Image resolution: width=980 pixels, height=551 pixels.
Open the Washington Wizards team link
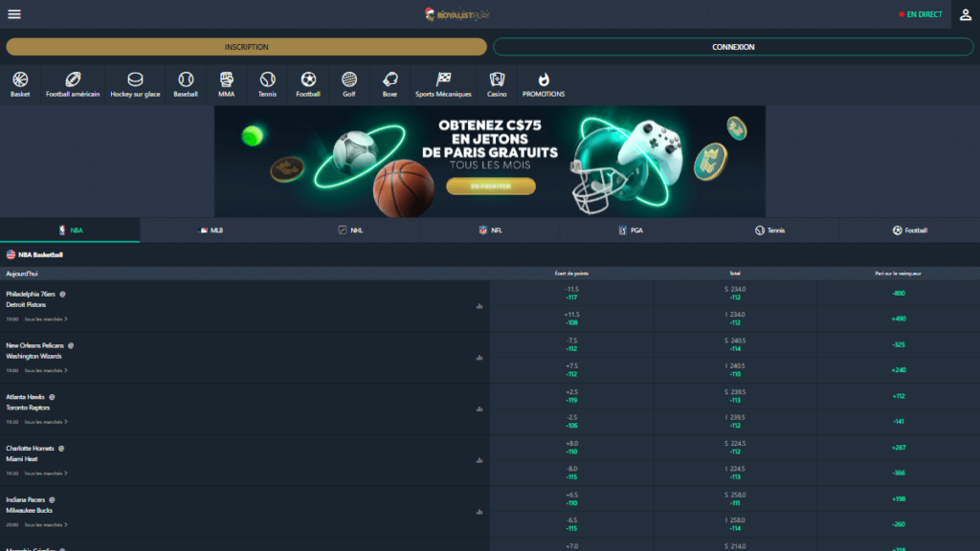pyautogui.click(x=33, y=356)
